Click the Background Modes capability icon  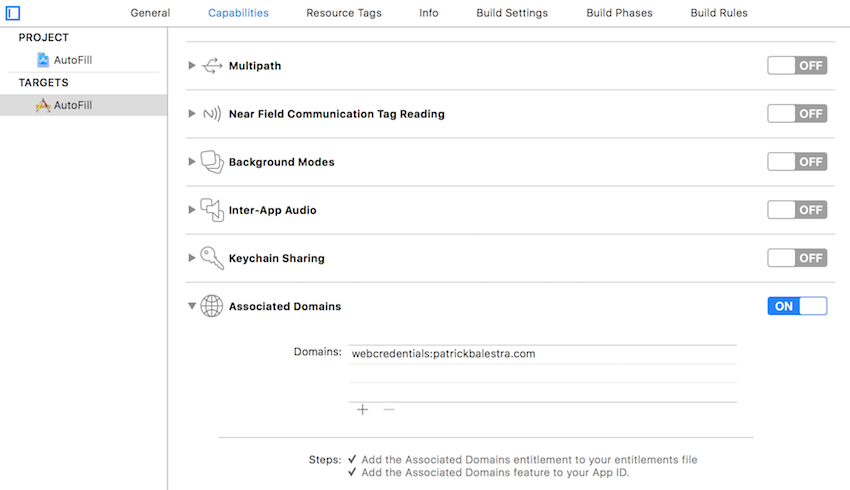[x=212, y=162]
